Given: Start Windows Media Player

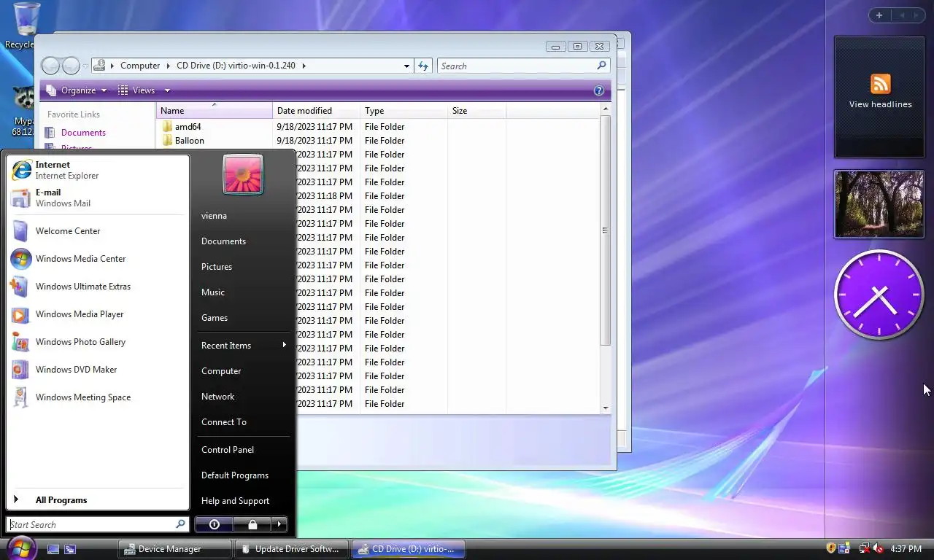Looking at the screenshot, I should pos(97,314).
